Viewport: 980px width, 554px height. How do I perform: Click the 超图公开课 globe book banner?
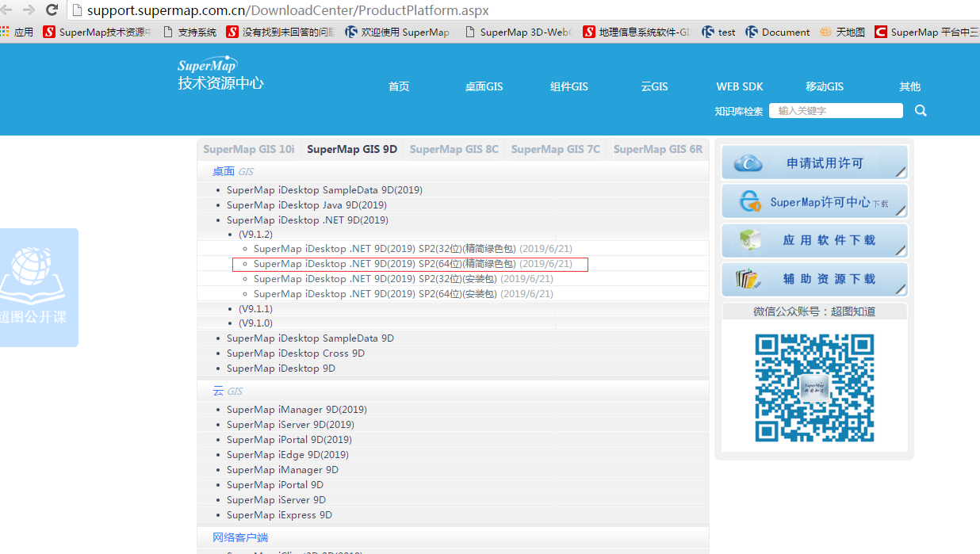tap(39, 288)
